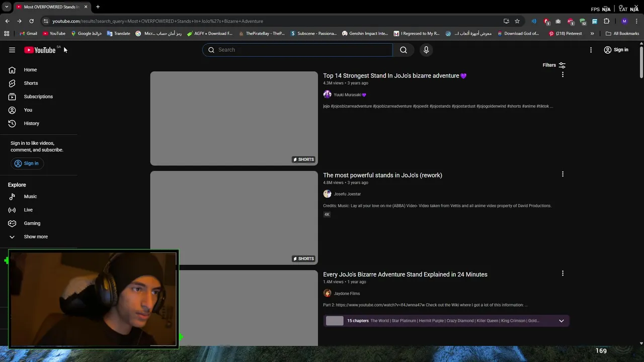Click the search magnifier button
Viewport: 644px width, 362px height.
tap(404, 50)
